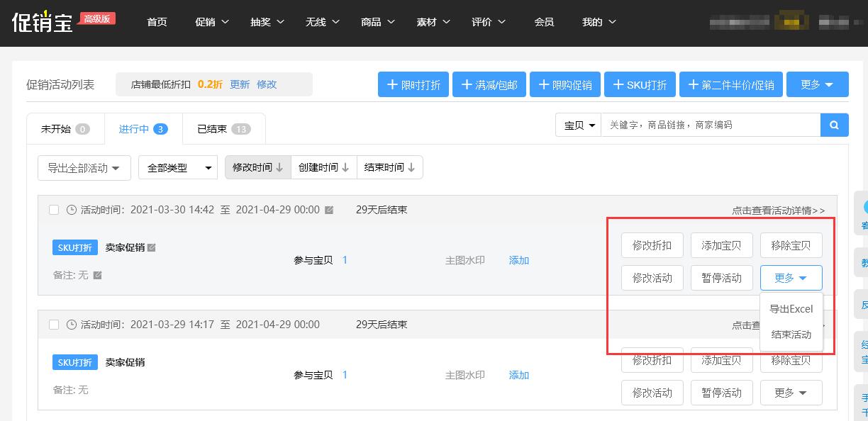This screenshot has height=421, width=868.
Task: Click 添加宝贝 on the first activity
Action: tap(721, 245)
